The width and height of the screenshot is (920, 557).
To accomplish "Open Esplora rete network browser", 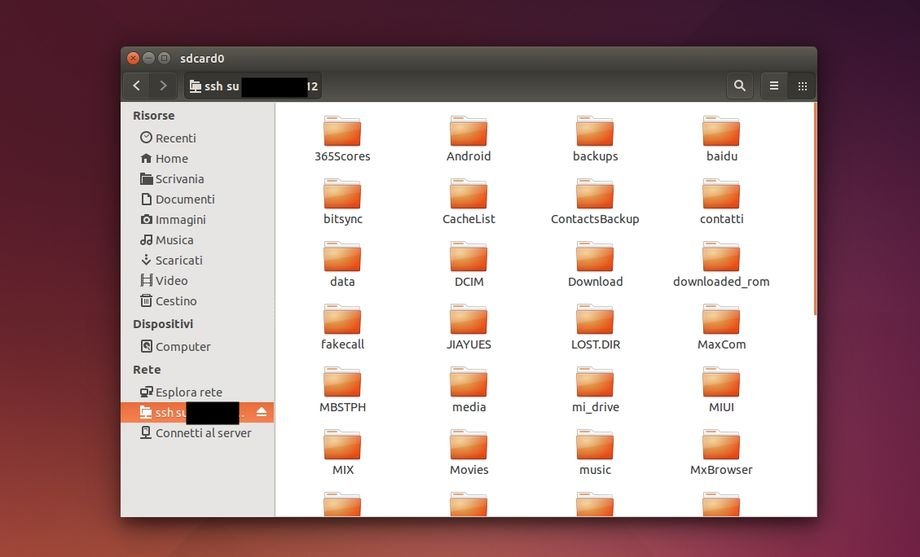I will tap(188, 392).
